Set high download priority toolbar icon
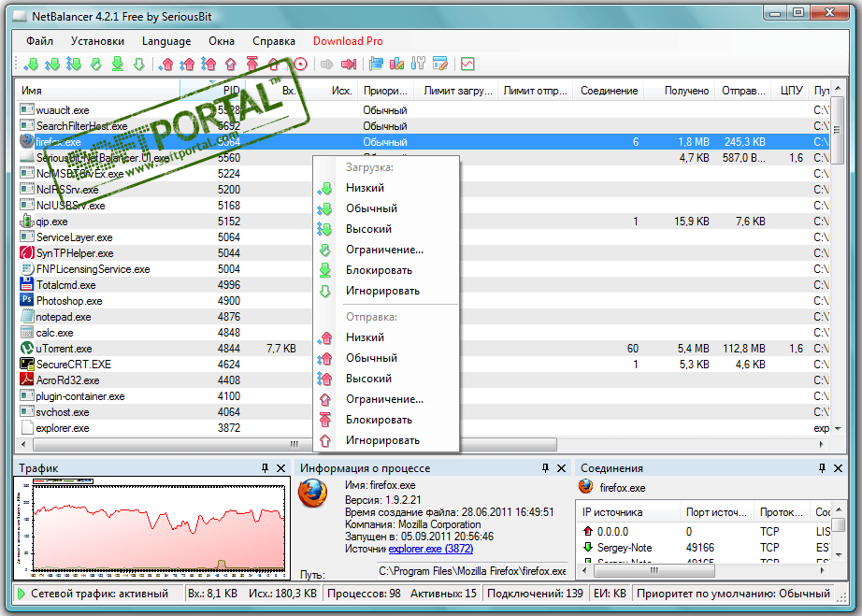Screen dimensions: 862x616 pyautogui.click(x=74, y=64)
